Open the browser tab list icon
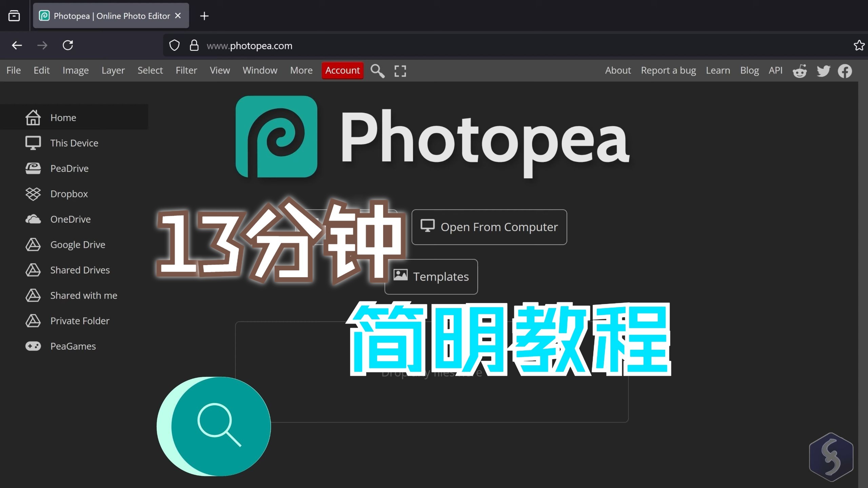 [x=14, y=16]
